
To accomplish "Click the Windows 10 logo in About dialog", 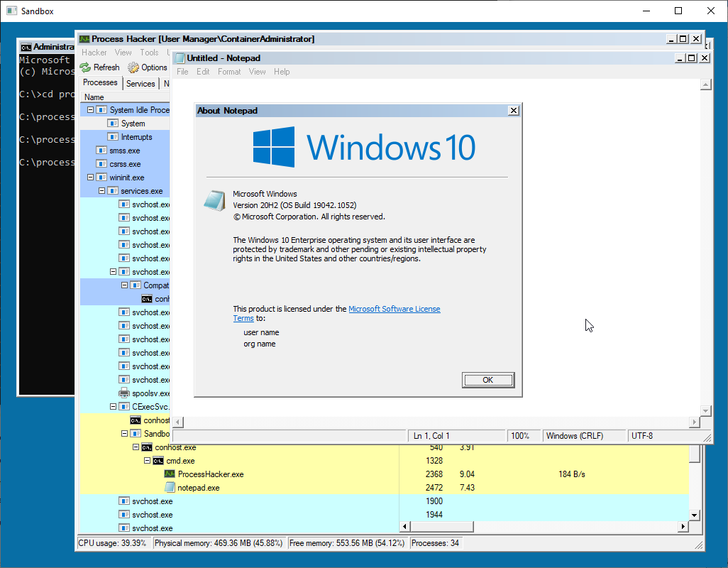I will click(365, 147).
